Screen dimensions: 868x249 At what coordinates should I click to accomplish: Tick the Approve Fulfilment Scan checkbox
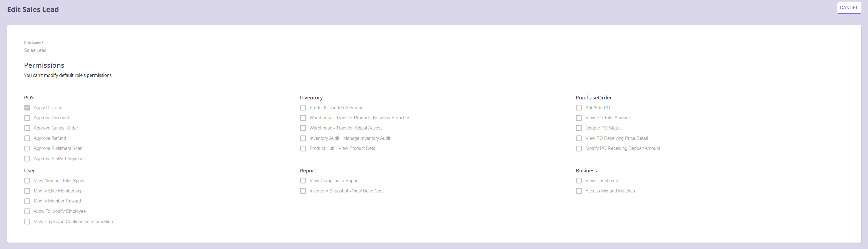point(27,148)
